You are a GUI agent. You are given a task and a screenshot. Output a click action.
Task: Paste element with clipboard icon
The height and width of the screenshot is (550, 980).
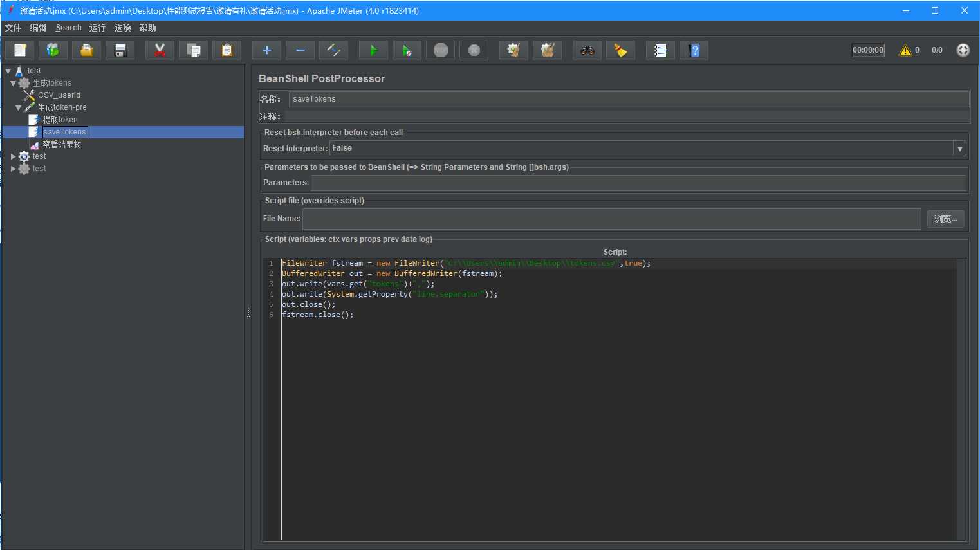tap(227, 50)
